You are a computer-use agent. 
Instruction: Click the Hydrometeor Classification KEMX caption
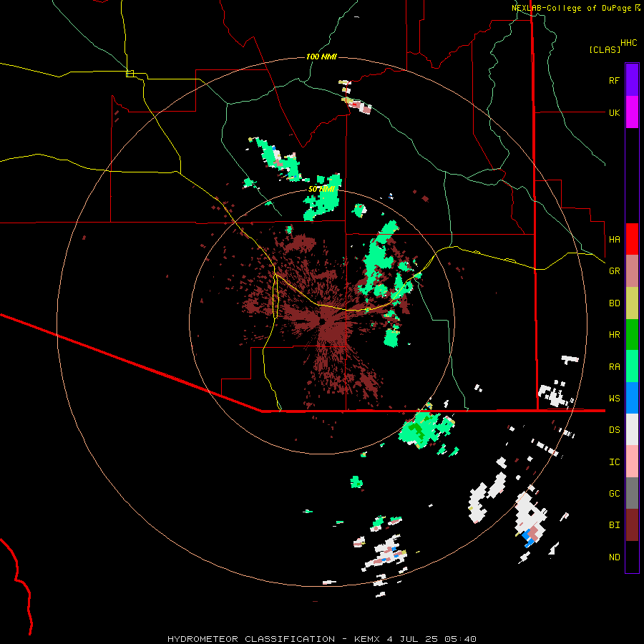[321, 639]
